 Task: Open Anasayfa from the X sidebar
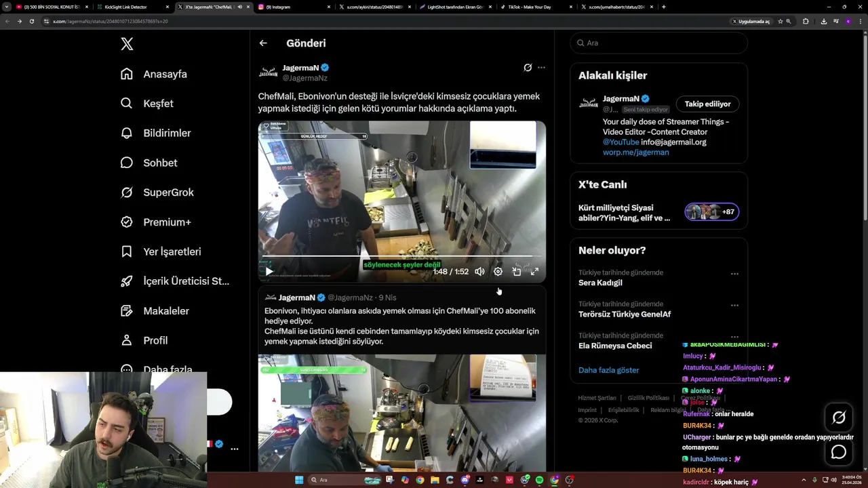pos(154,74)
